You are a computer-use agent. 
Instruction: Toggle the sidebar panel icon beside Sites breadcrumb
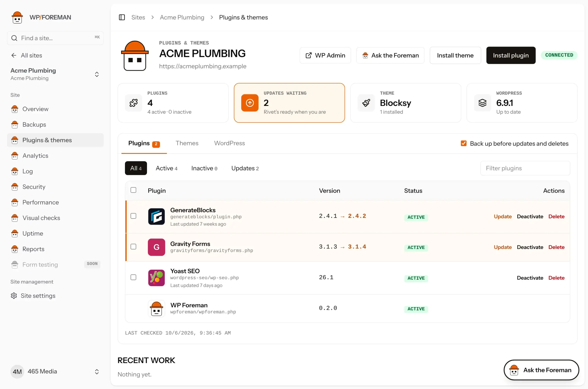coord(122,17)
